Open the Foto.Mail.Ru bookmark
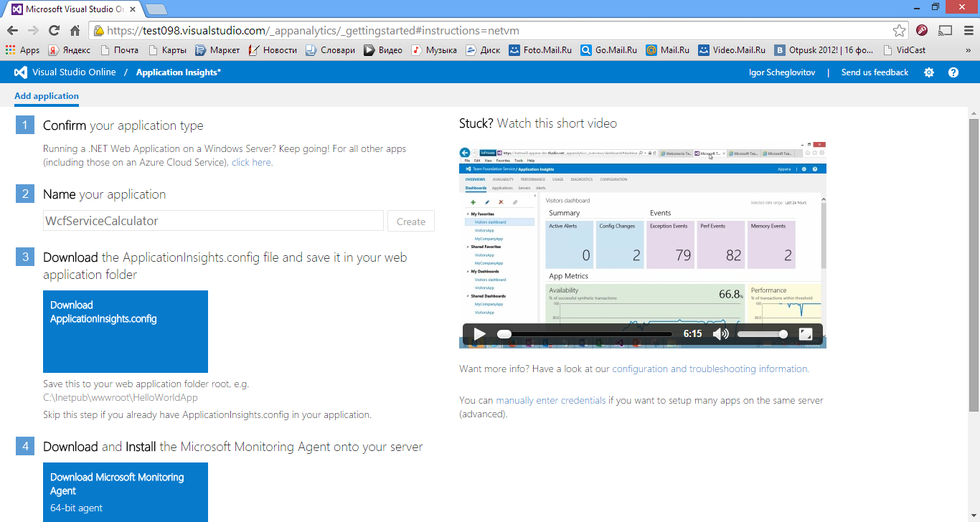This screenshot has width=980, height=522. pos(540,50)
